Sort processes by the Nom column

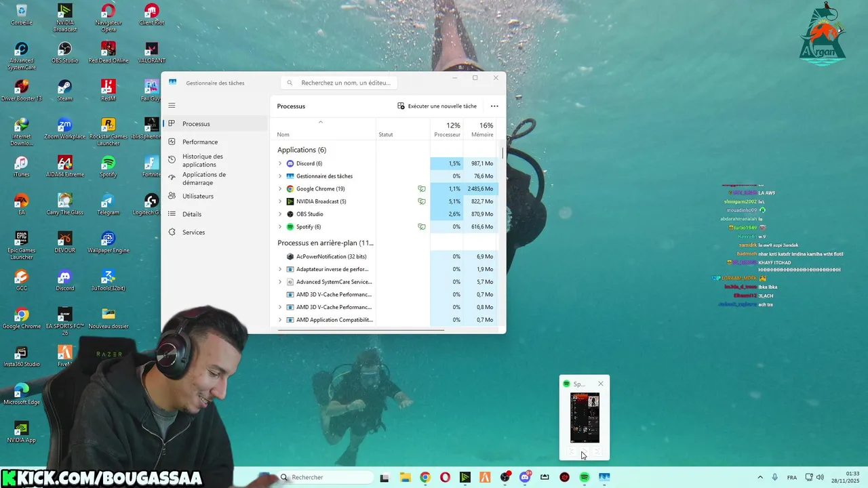point(323,129)
